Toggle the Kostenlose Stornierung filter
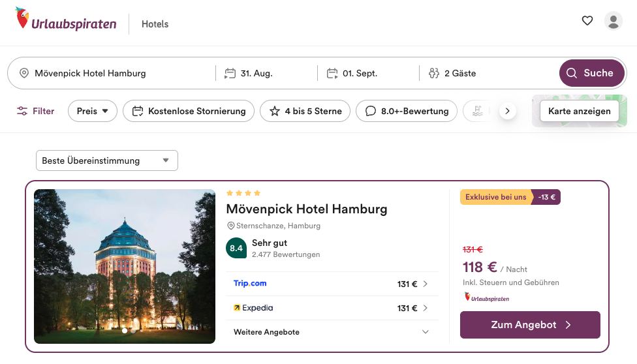This screenshot has height=364, width=637. point(189,111)
